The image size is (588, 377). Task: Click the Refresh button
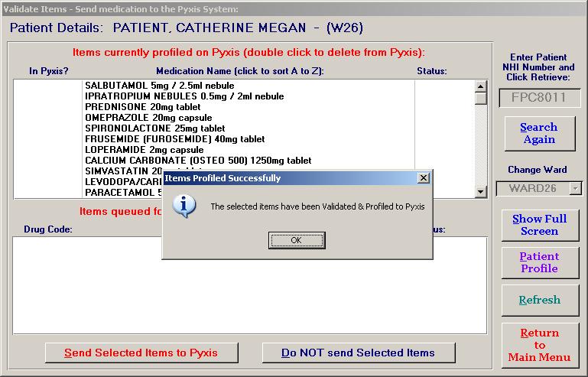[540, 300]
